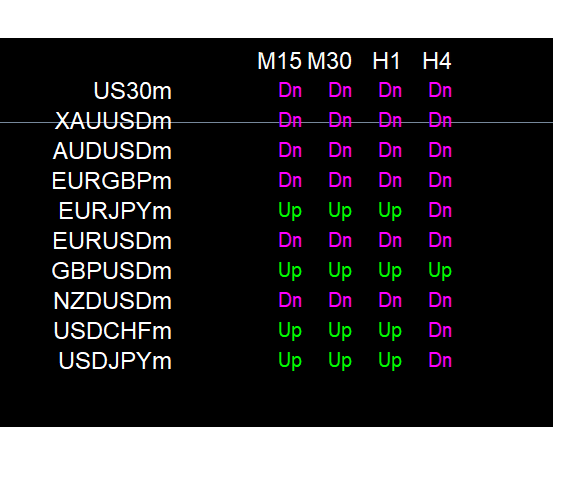Select the USDCHFm symbol label
The width and height of the screenshot is (579, 478).
113,331
